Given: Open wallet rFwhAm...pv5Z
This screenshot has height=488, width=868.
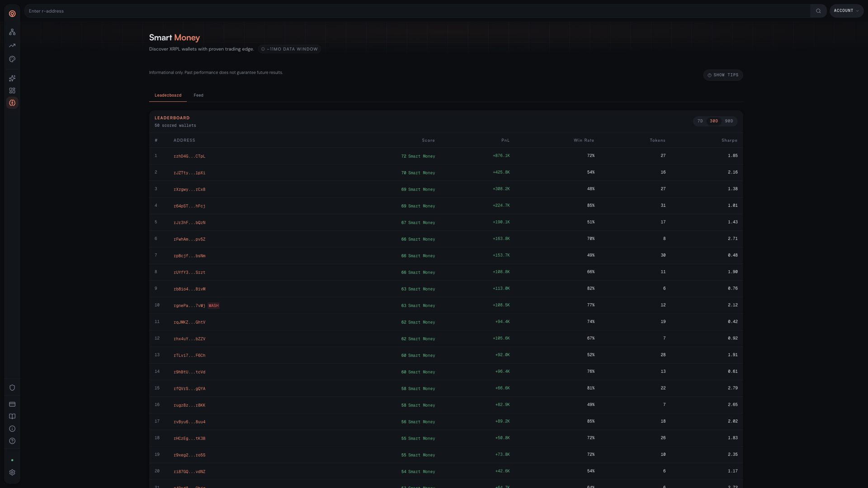Looking at the screenshot, I should pyautogui.click(x=189, y=239).
